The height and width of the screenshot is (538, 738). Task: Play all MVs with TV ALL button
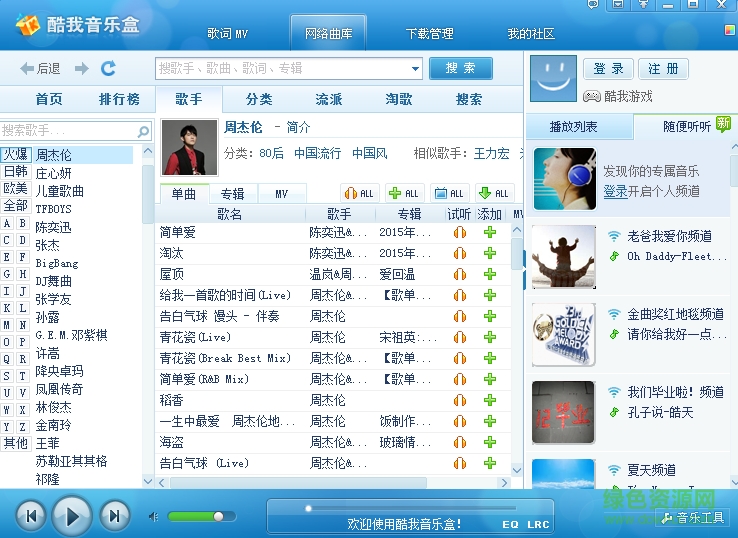[x=449, y=193]
